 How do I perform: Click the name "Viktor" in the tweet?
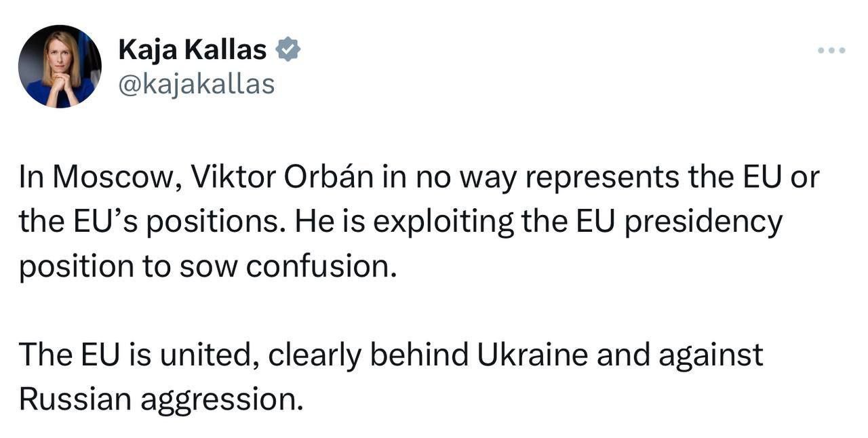pos(234,178)
